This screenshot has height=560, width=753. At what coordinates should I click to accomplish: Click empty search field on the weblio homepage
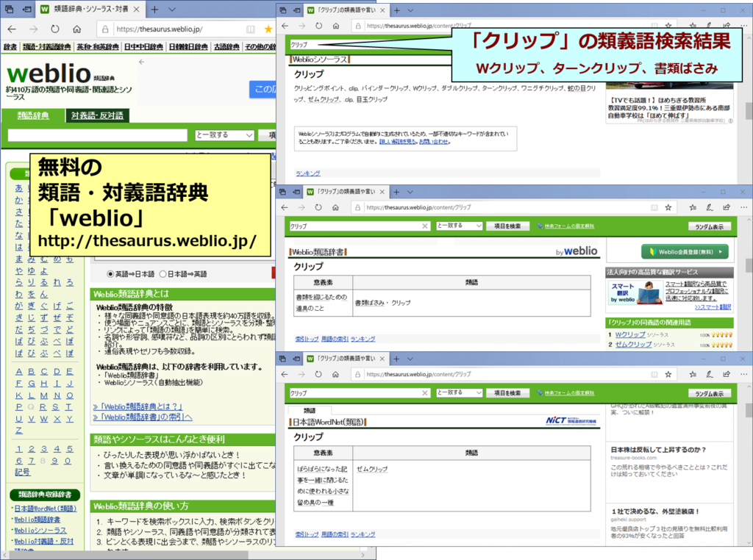pos(97,135)
